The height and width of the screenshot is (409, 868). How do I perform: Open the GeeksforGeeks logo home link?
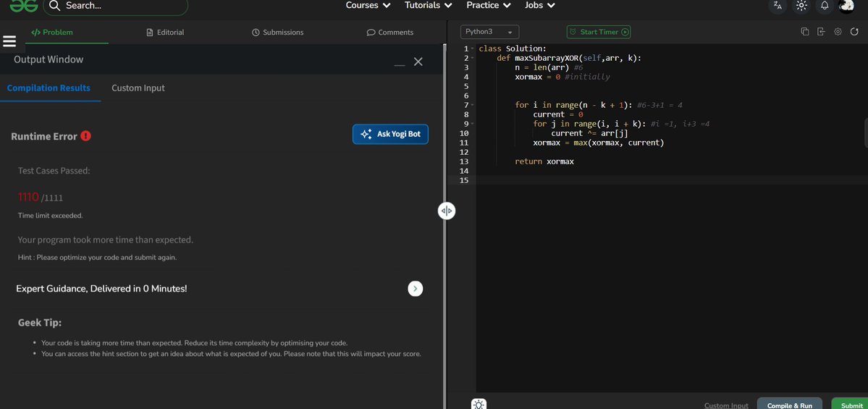pyautogui.click(x=24, y=6)
